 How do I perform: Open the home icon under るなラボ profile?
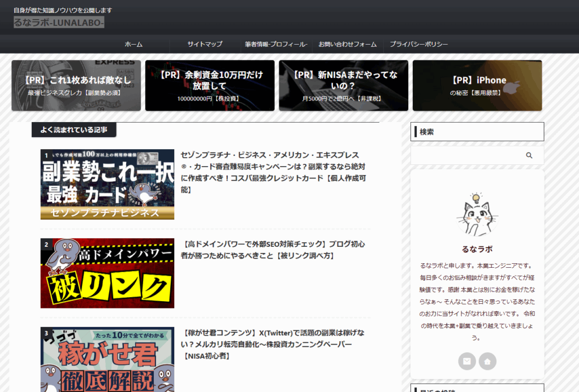point(487,361)
